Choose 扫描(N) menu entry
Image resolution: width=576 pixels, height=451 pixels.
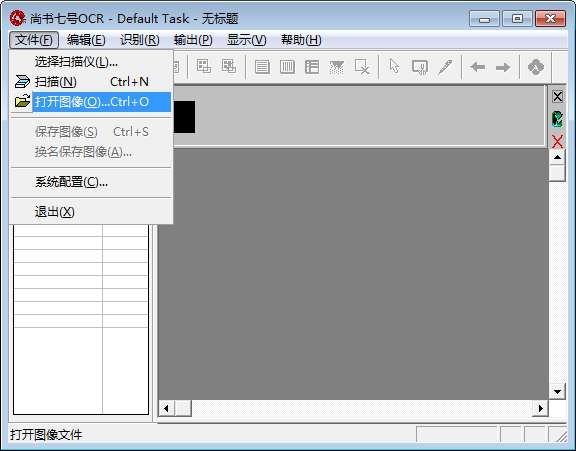(91, 82)
